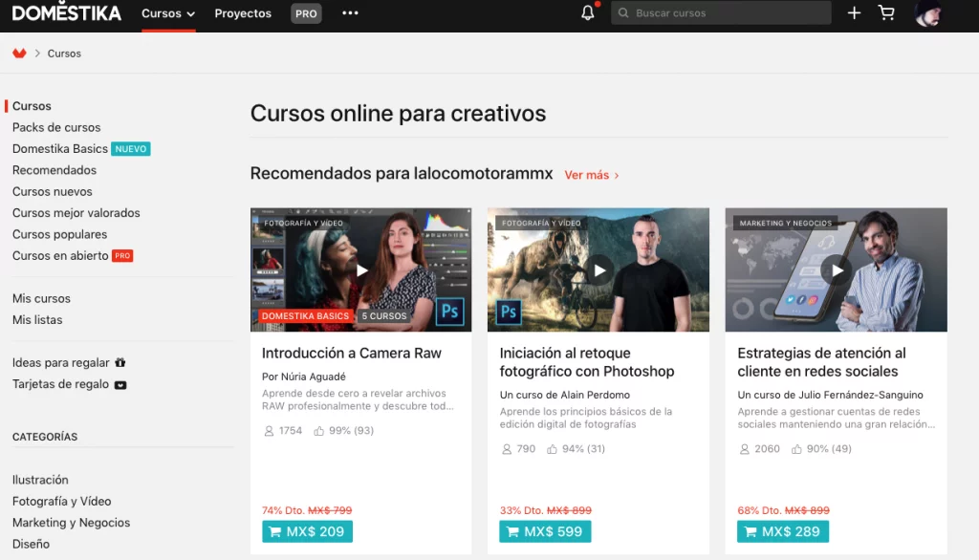
Task: Click the PRO badge beside Cursos en abierto
Action: tap(122, 255)
